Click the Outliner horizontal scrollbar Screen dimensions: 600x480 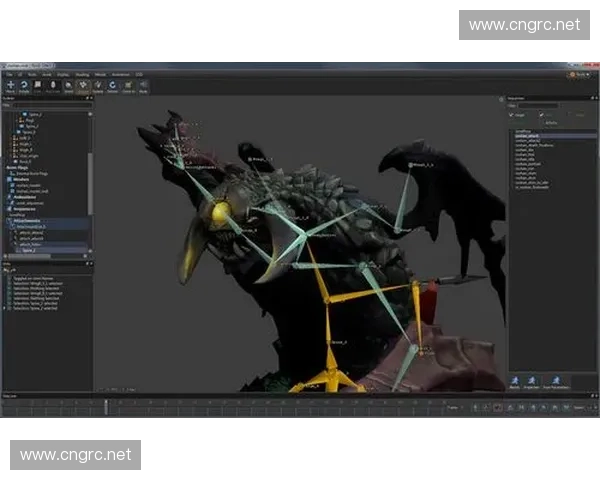[30, 256]
